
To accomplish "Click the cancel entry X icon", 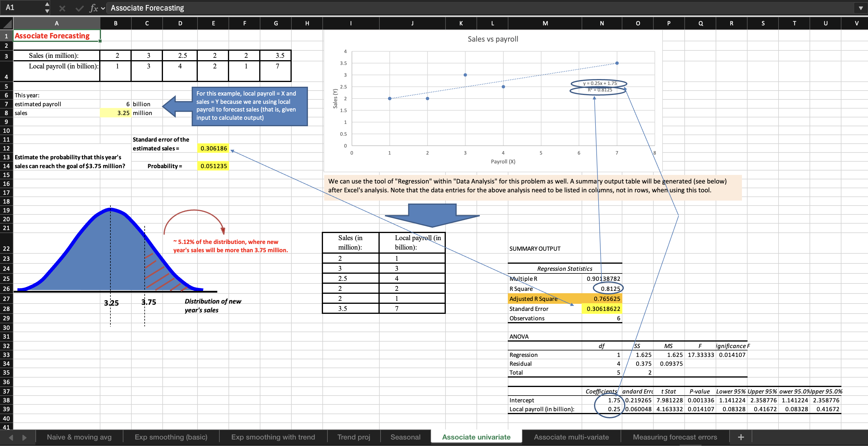I will tap(62, 8).
